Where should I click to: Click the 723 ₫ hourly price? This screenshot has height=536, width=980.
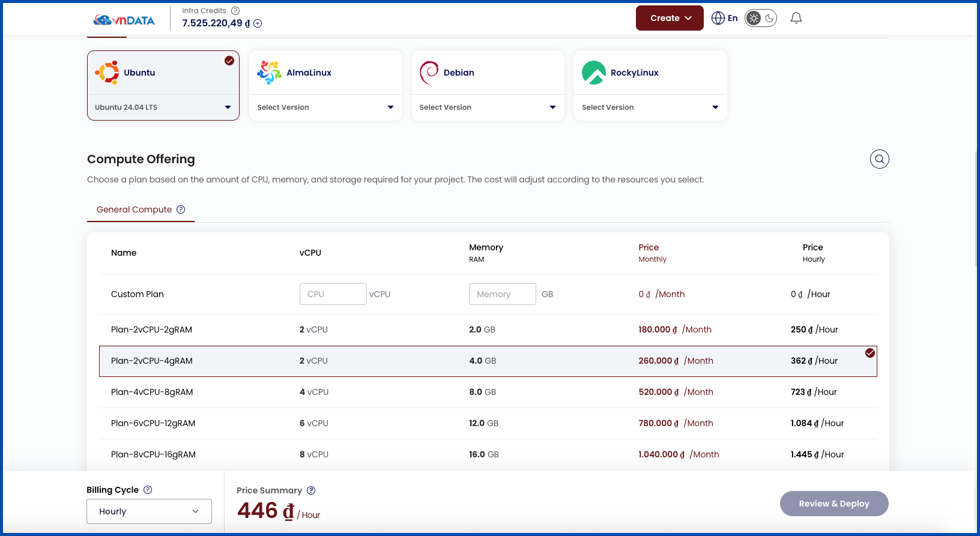(801, 392)
